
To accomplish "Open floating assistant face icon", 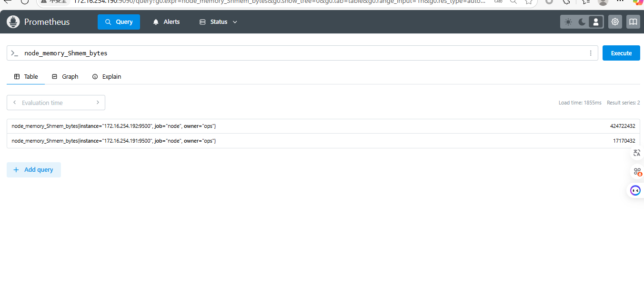I will (x=635, y=190).
